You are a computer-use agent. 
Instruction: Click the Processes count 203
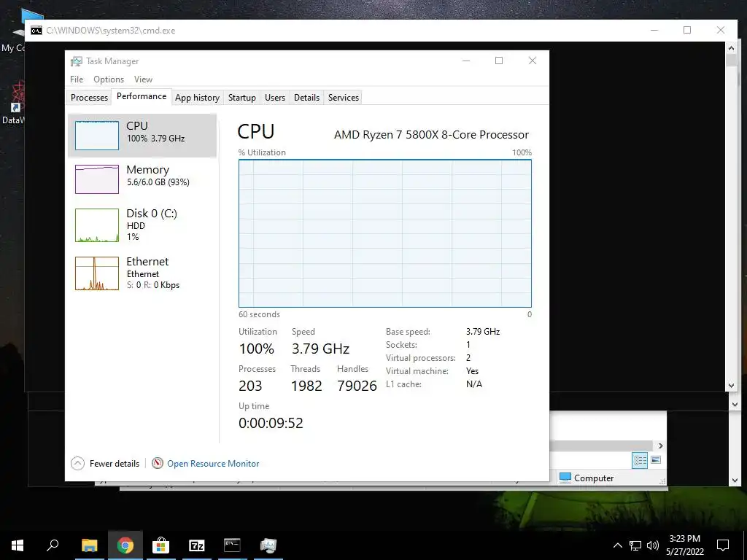250,386
